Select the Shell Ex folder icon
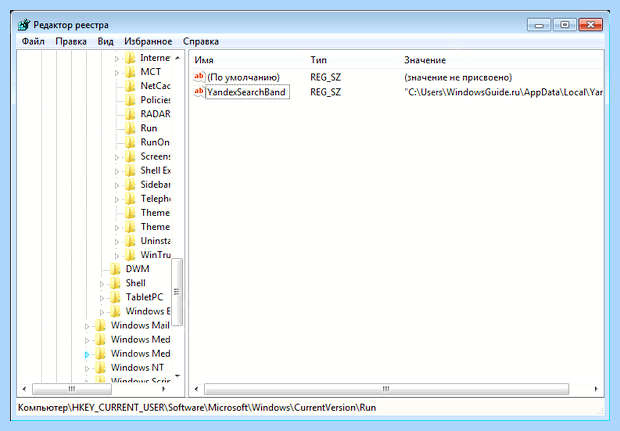This screenshot has width=620, height=431. click(x=130, y=171)
